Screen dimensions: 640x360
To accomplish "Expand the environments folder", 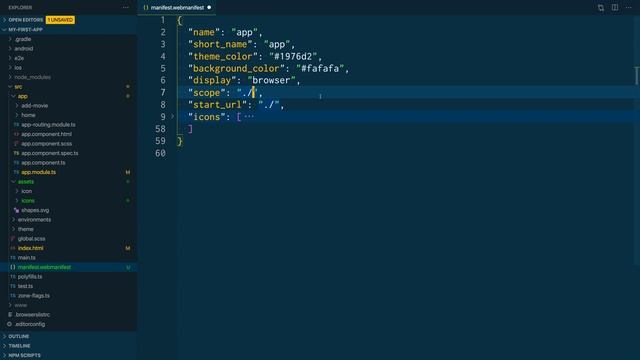I will click(34, 220).
